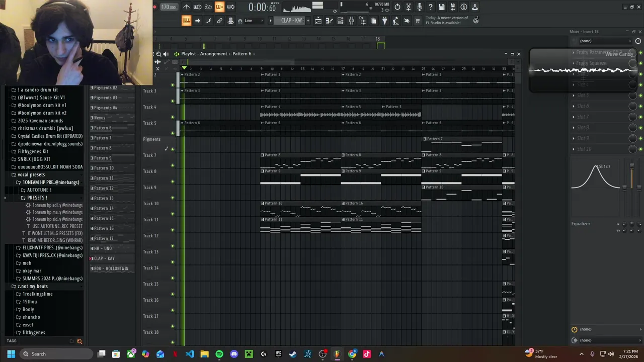Click the add pattern plus button
The height and width of the screenshot is (362, 644).
tap(308, 21)
